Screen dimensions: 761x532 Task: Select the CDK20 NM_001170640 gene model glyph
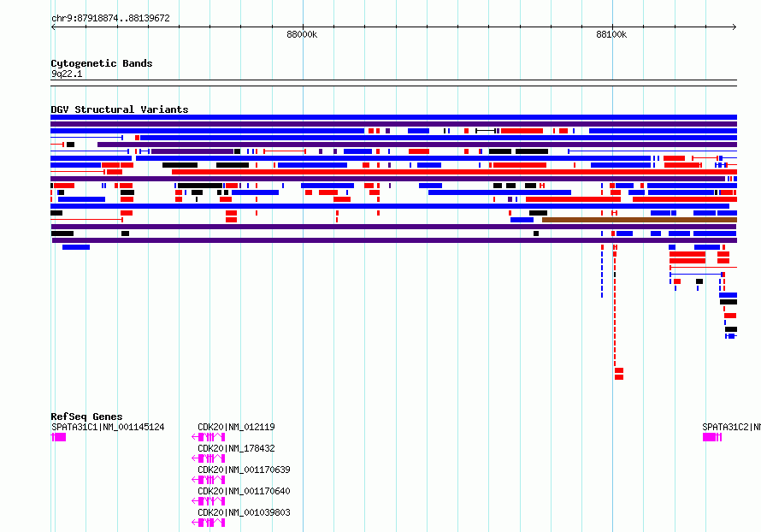click(x=209, y=501)
